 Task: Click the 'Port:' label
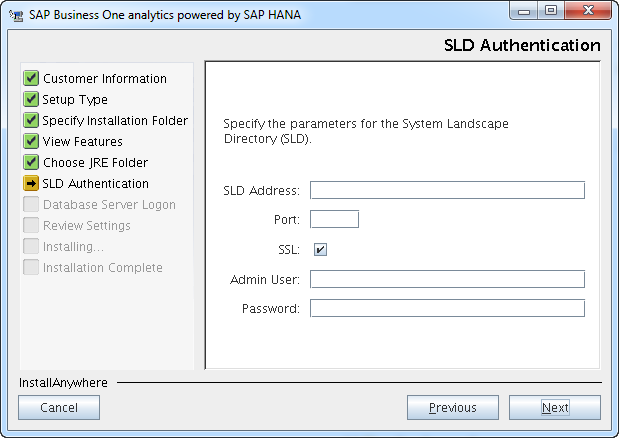pyautogui.click(x=287, y=219)
